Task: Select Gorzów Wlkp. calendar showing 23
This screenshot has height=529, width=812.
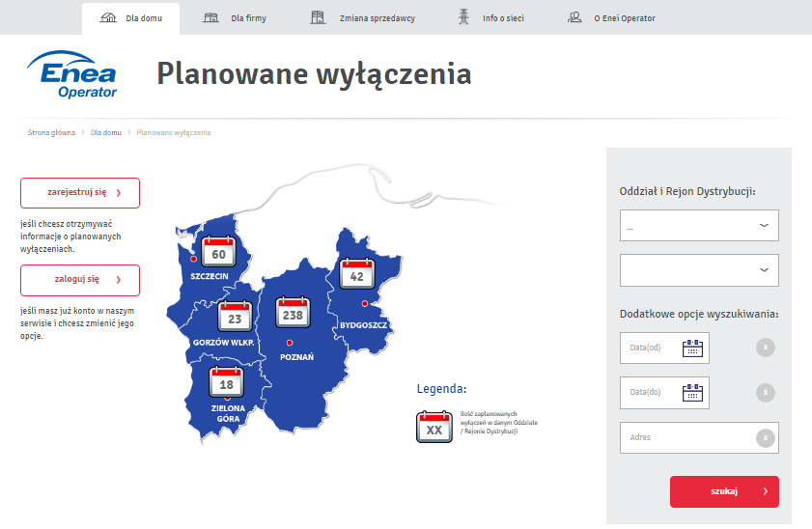Action: [x=235, y=317]
